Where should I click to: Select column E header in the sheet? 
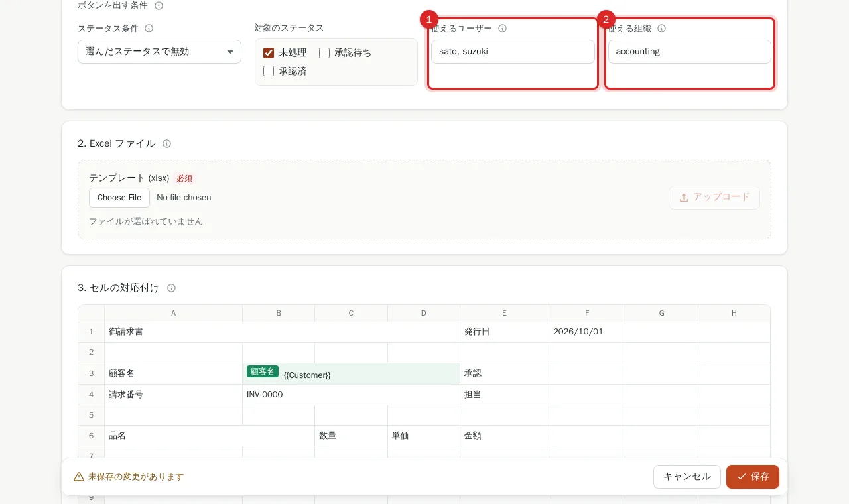click(x=504, y=313)
